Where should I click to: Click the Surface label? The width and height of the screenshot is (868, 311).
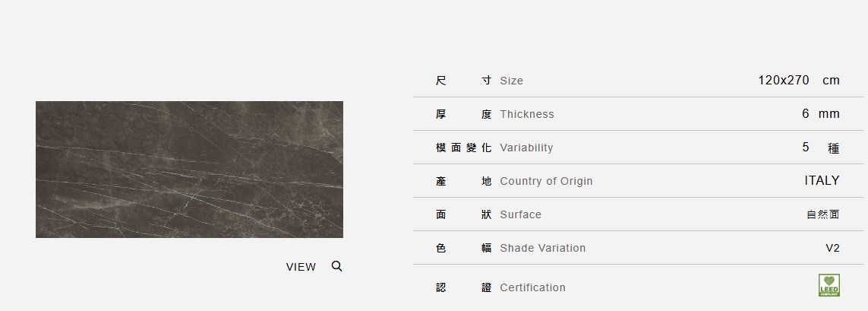520,214
